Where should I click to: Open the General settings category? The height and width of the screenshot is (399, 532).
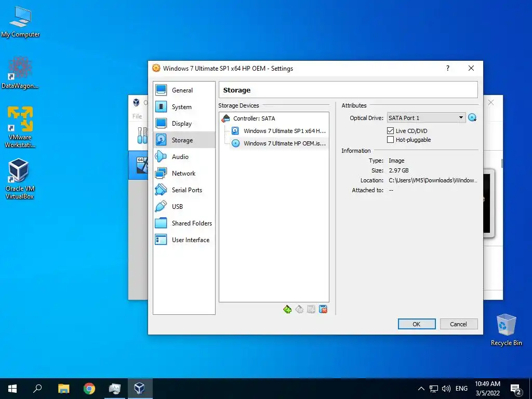click(184, 90)
